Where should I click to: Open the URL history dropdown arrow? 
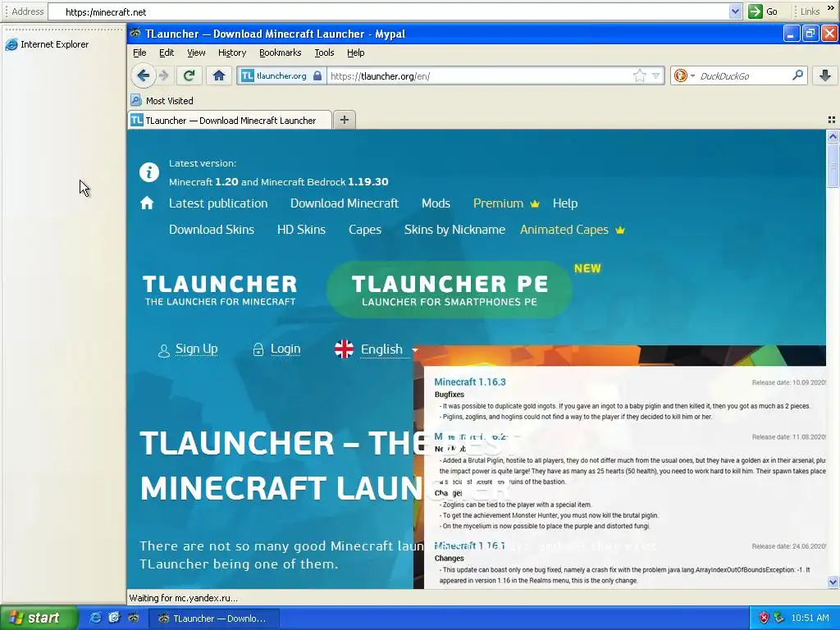pos(655,76)
